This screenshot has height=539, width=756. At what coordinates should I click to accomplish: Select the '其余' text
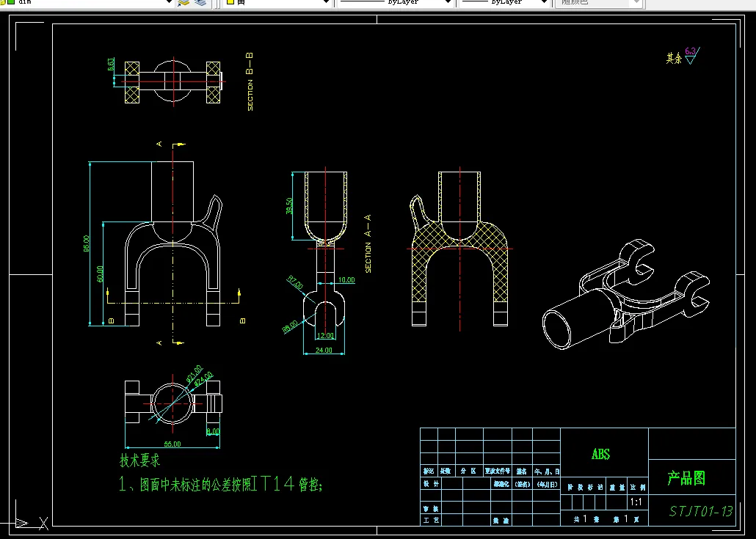(x=675, y=58)
